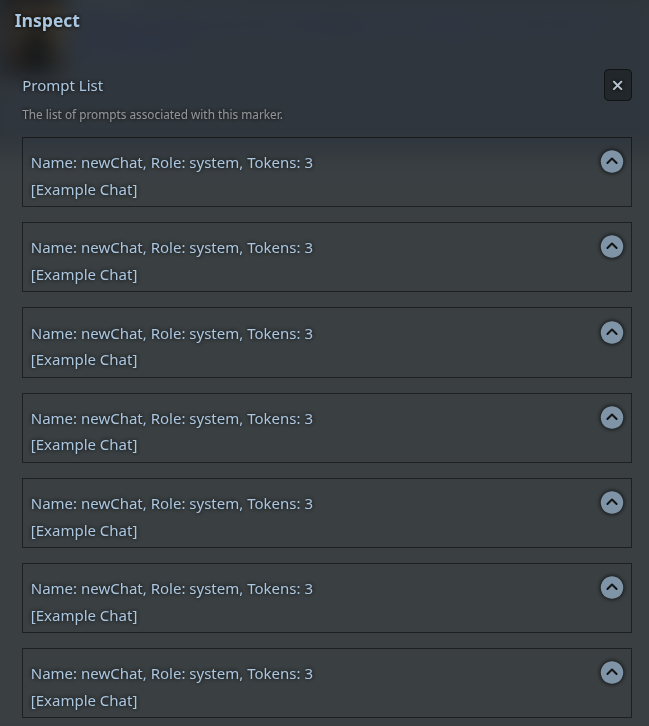Click the [Example Chat] content of the fifth prompt

pyautogui.click(x=84, y=531)
